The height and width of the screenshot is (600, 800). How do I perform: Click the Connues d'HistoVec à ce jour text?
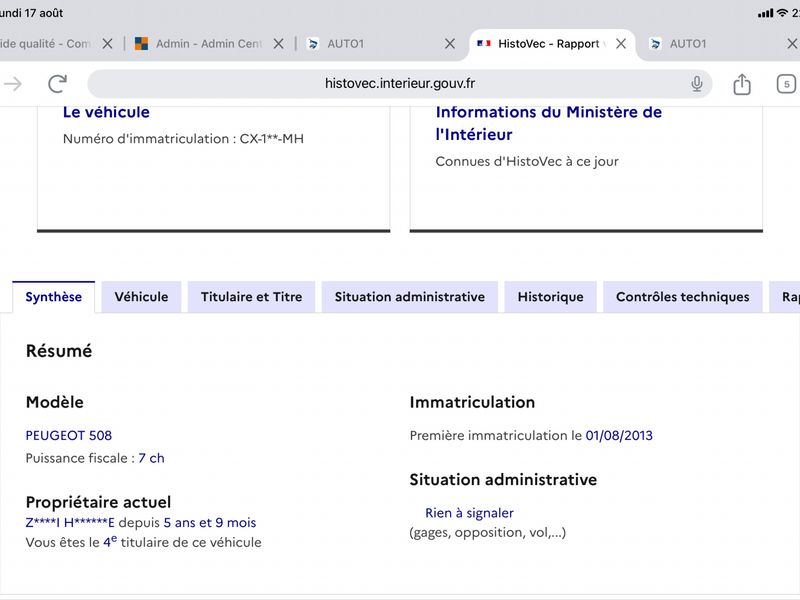527,162
